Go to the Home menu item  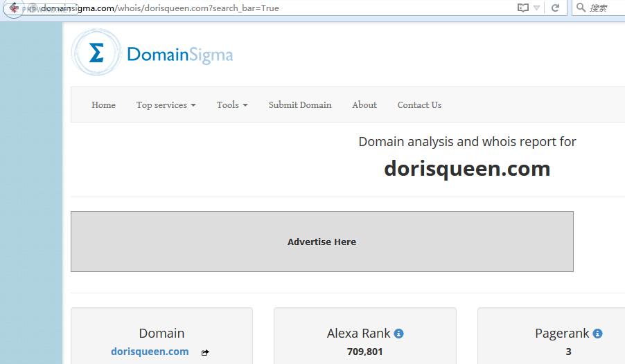coord(104,105)
